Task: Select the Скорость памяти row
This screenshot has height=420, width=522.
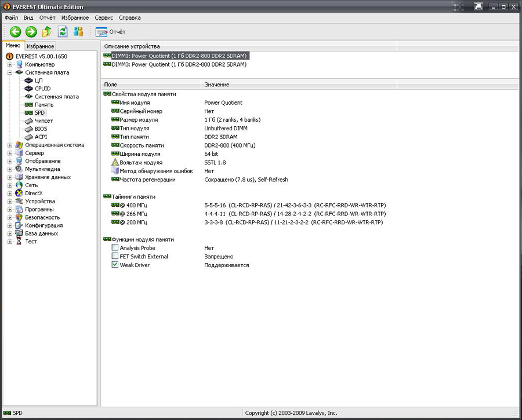Action: (x=183, y=145)
